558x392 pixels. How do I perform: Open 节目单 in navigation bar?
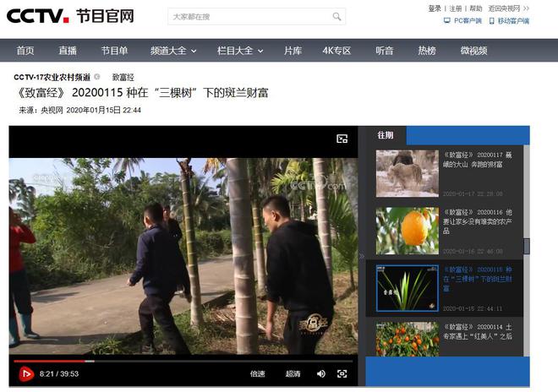coord(114,51)
